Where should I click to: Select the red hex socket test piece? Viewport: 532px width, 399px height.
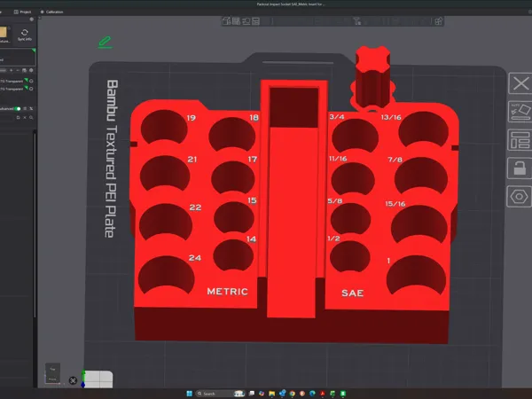(372, 77)
